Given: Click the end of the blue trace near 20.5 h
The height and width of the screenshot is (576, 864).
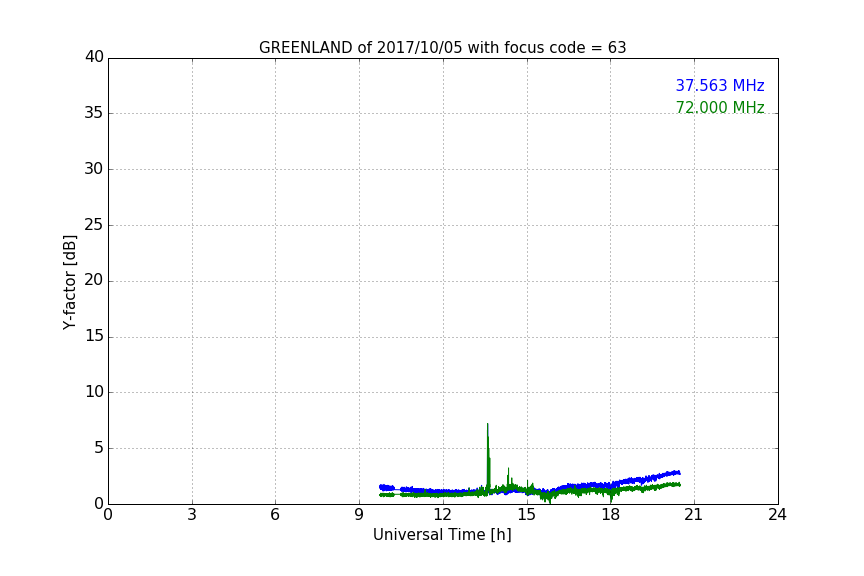Looking at the screenshot, I should [679, 472].
